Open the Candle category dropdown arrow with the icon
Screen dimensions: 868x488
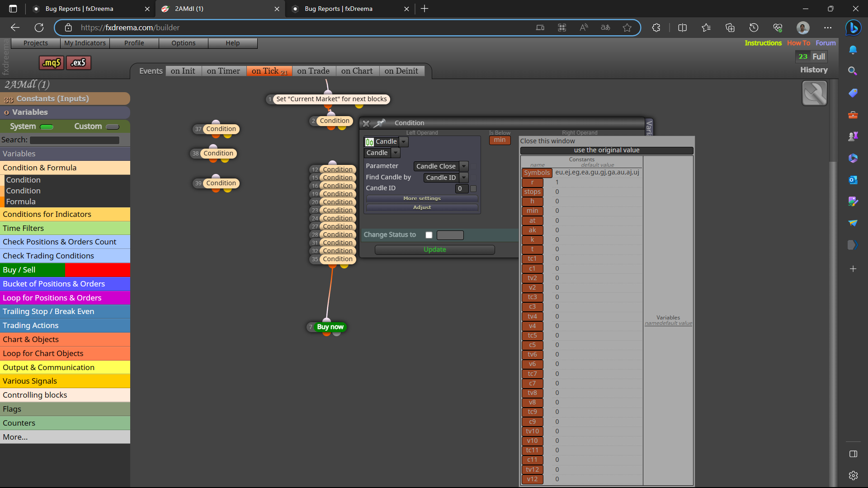(404, 142)
